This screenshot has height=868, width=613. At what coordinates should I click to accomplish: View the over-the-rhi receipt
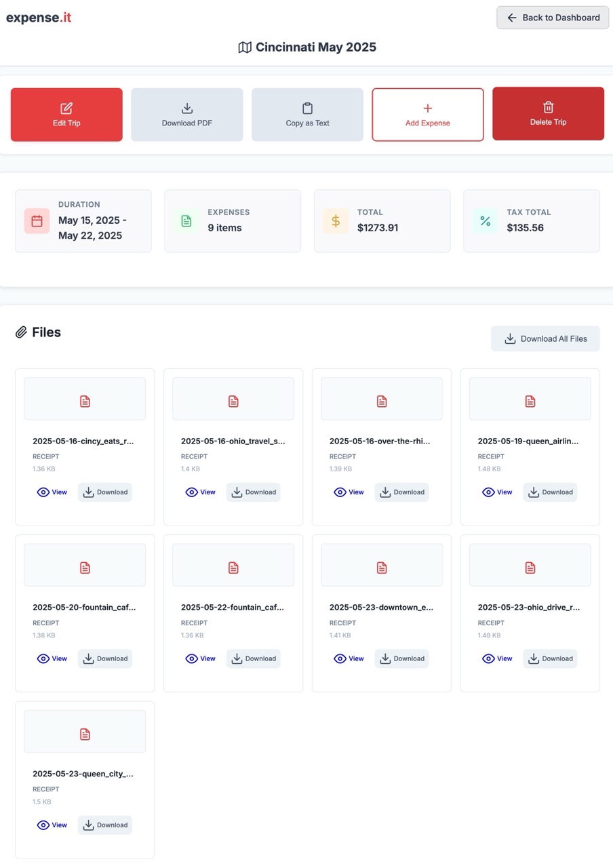click(349, 492)
